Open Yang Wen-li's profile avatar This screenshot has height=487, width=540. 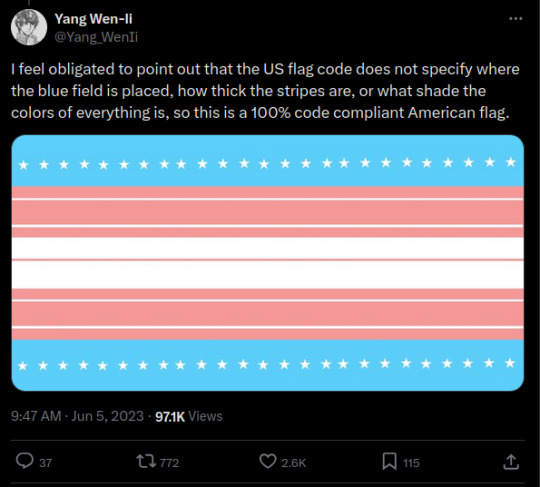pyautogui.click(x=29, y=27)
